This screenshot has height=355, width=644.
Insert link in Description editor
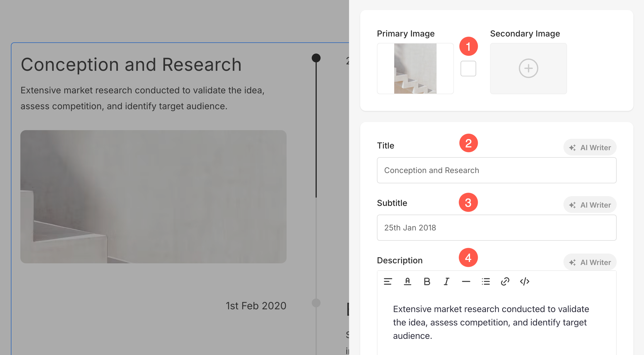click(x=505, y=281)
